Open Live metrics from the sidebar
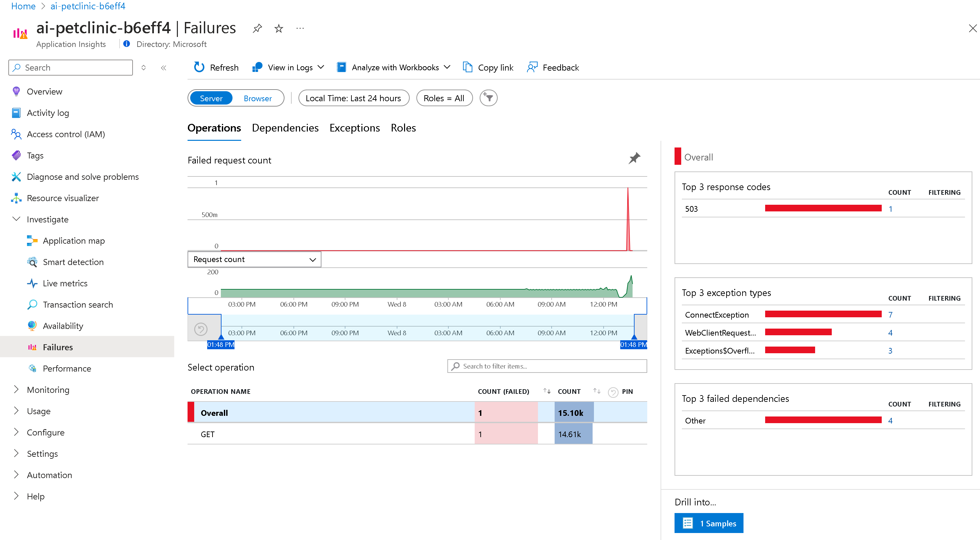The height and width of the screenshot is (540, 980). (x=65, y=283)
